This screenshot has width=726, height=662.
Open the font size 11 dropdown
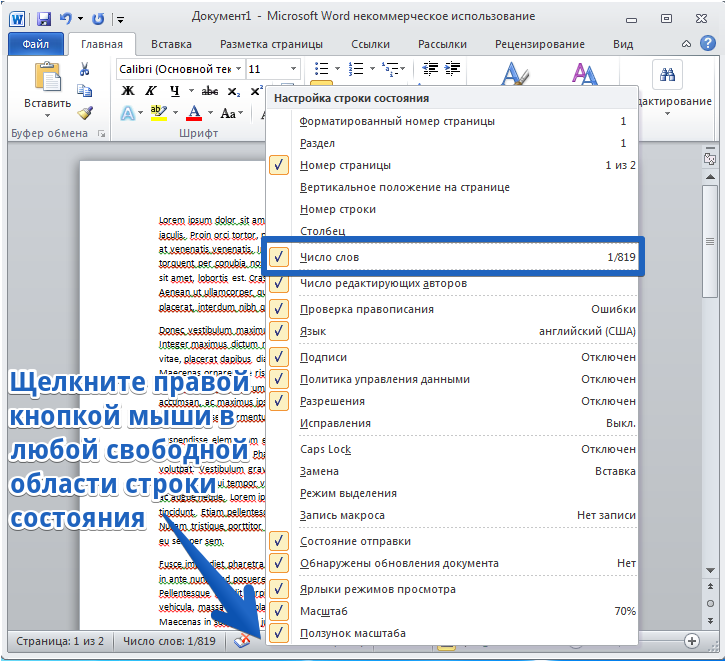click(x=293, y=69)
